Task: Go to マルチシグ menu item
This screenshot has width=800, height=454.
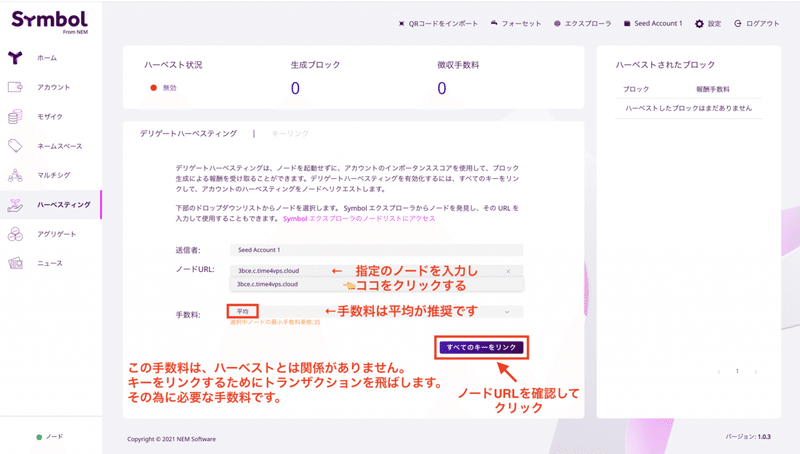Action: click(54, 175)
